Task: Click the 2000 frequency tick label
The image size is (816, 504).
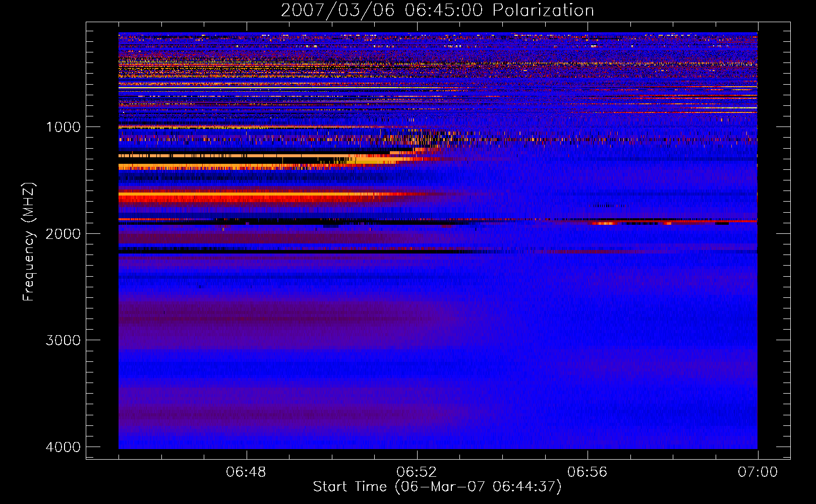Action: 63,234
